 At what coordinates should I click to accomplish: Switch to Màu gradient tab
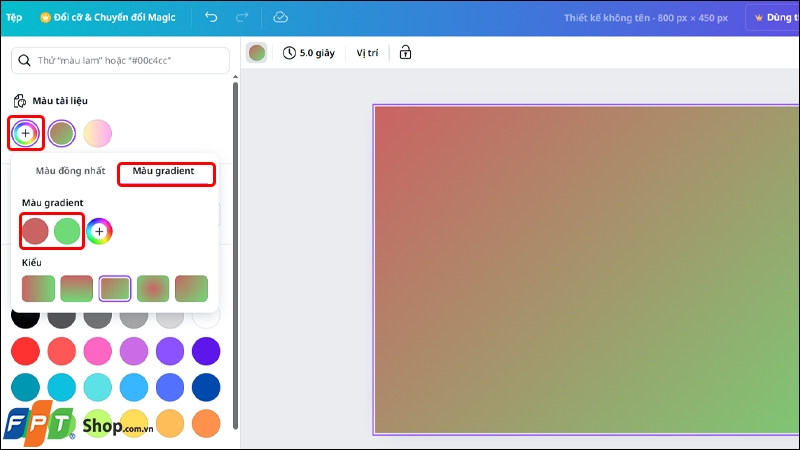(163, 171)
